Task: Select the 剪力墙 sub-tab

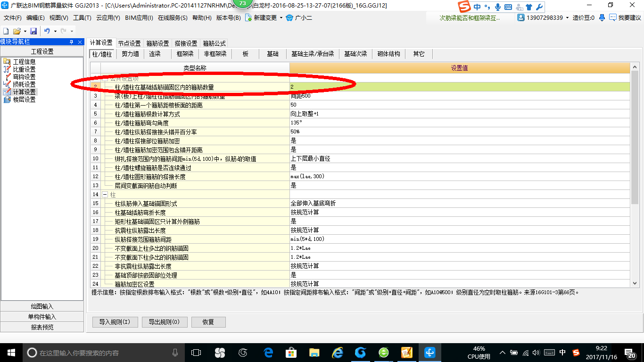Action: pos(130,54)
